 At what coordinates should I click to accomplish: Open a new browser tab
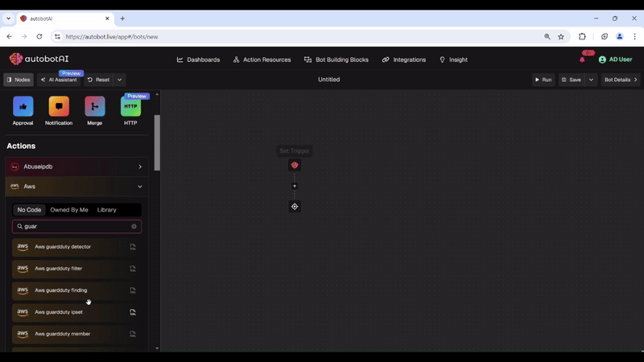click(x=122, y=19)
